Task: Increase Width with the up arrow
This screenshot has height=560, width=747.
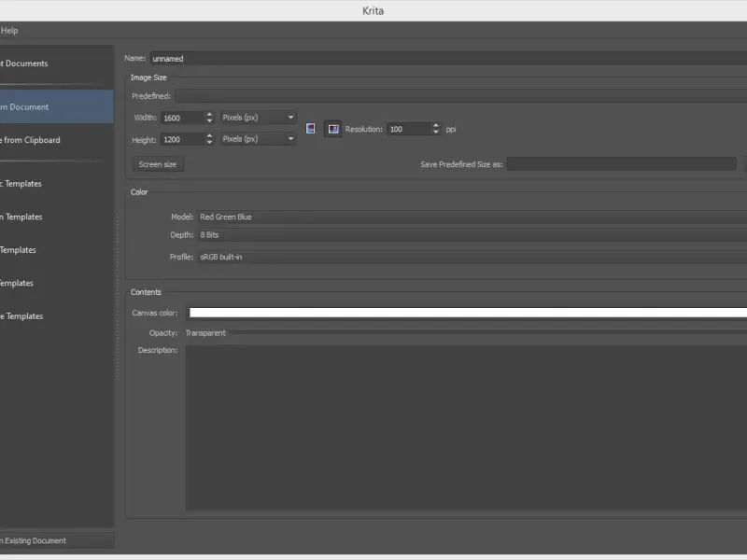Action: [209, 114]
